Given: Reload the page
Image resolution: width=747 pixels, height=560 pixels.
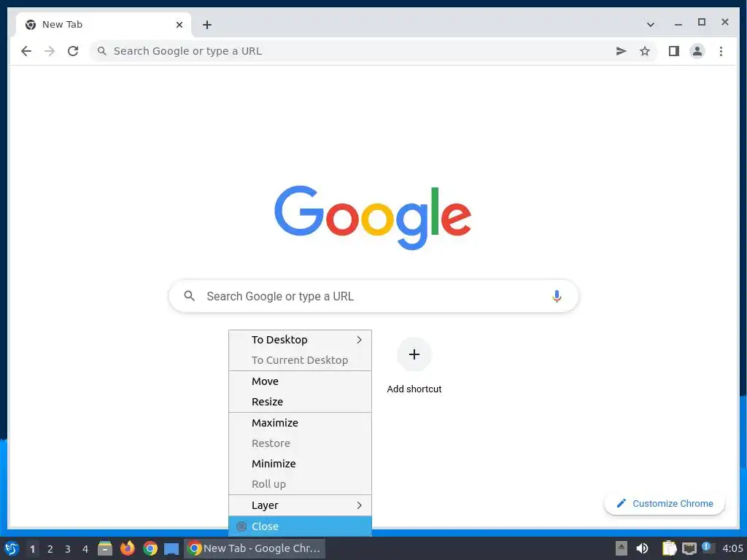Looking at the screenshot, I should (x=73, y=51).
